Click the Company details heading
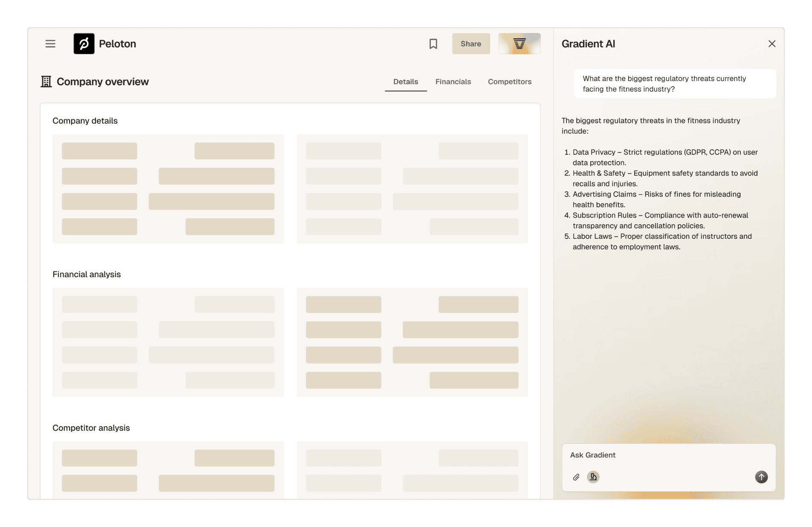Viewport: 812px width, 527px height. click(x=85, y=121)
